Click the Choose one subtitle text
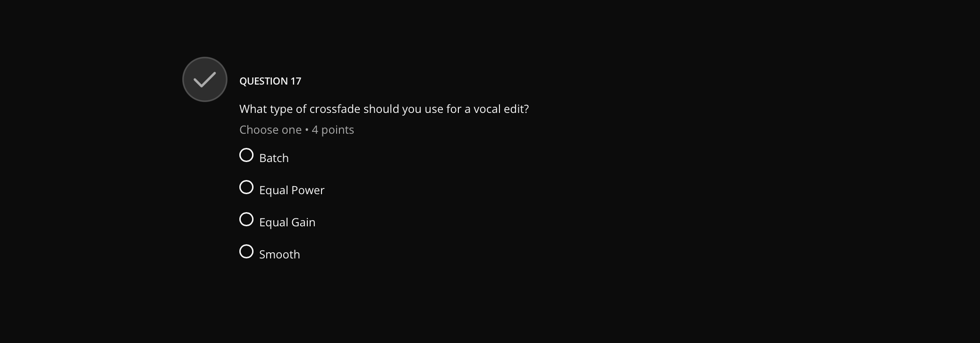The image size is (980, 343). [270, 129]
